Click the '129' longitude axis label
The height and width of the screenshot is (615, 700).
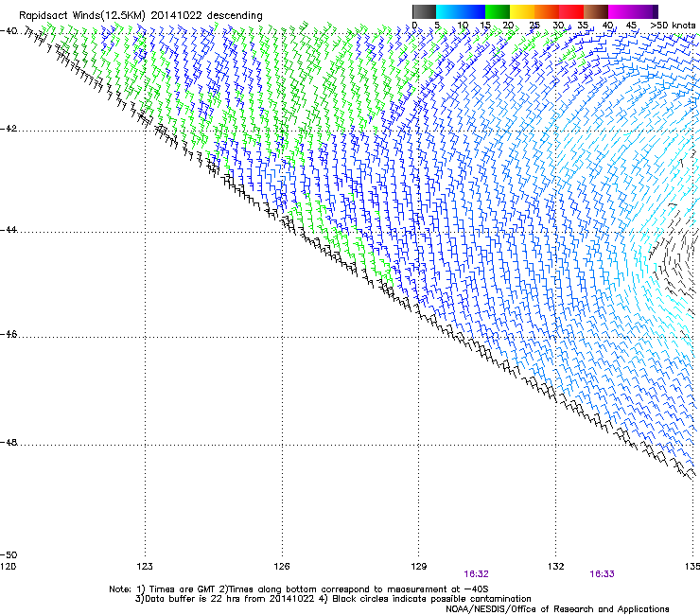coord(419,567)
